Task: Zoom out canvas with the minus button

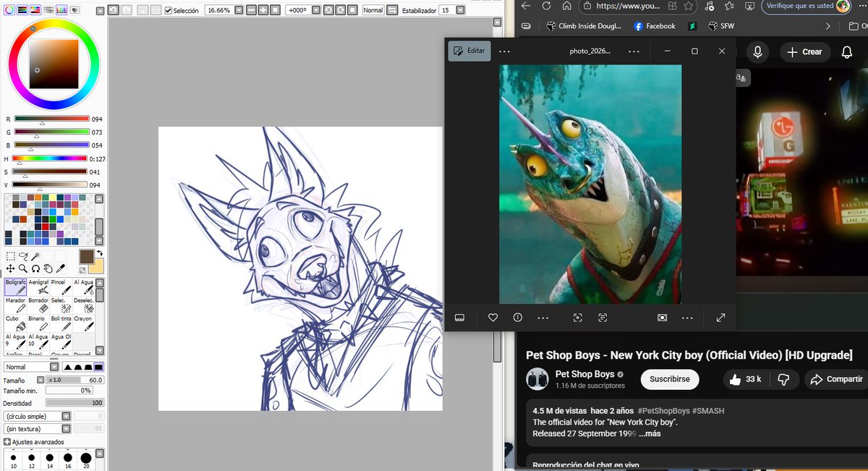Action: (251, 10)
